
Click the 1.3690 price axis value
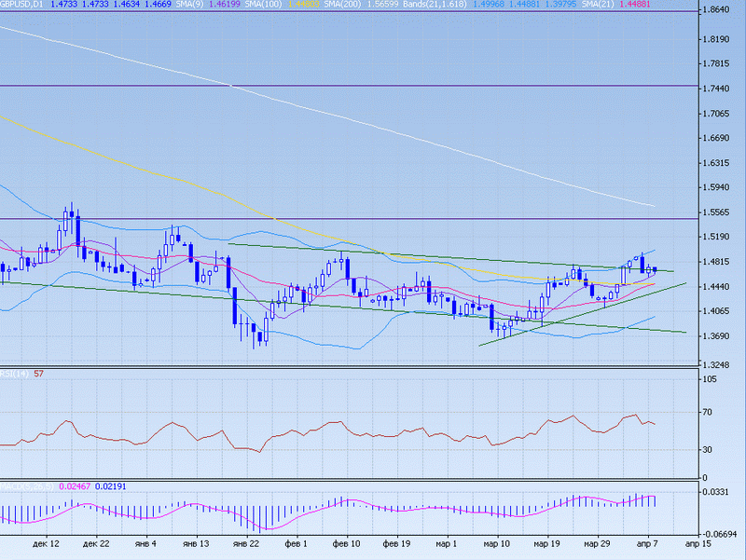pyautogui.click(x=721, y=336)
